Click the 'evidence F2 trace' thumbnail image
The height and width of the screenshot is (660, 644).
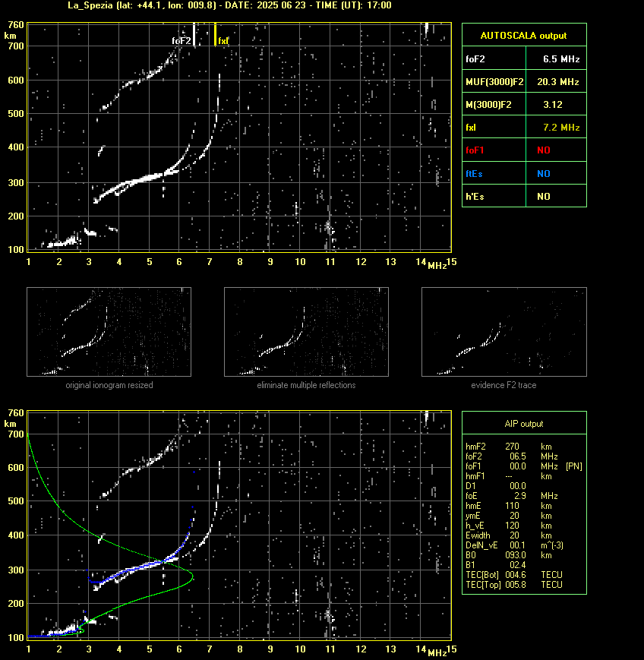pyautogui.click(x=504, y=332)
